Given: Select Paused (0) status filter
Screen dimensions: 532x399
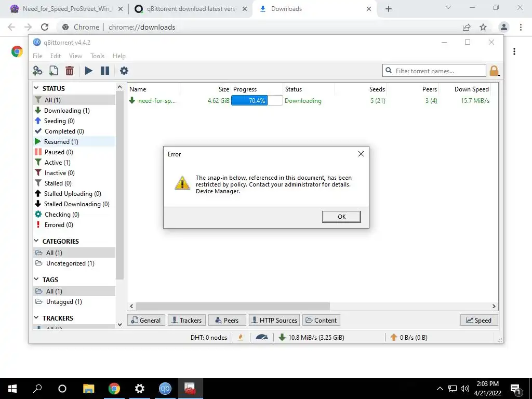Looking at the screenshot, I should 74,152.
